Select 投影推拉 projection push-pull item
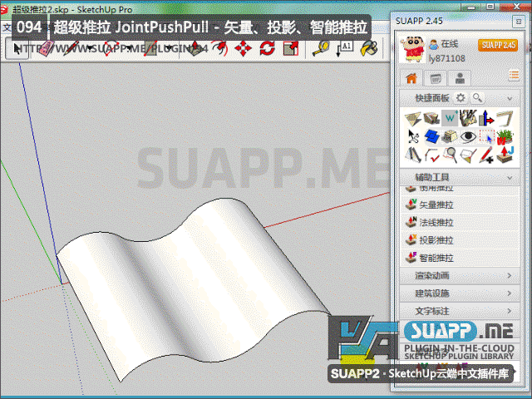Image resolution: width=532 pixels, height=399 pixels. click(x=460, y=240)
